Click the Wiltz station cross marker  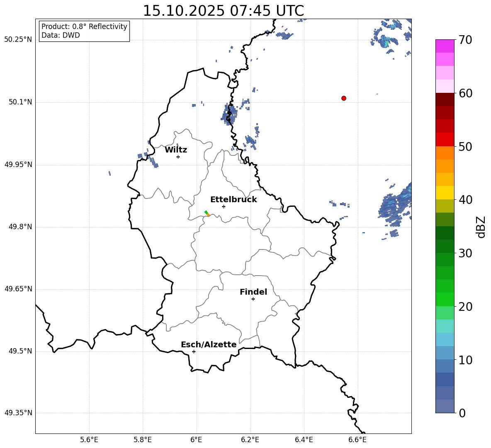pos(178,157)
